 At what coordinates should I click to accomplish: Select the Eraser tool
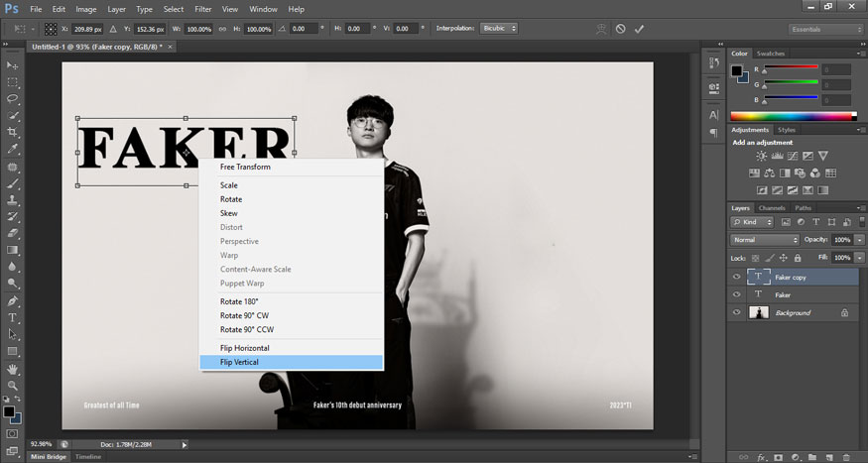tap(12, 233)
